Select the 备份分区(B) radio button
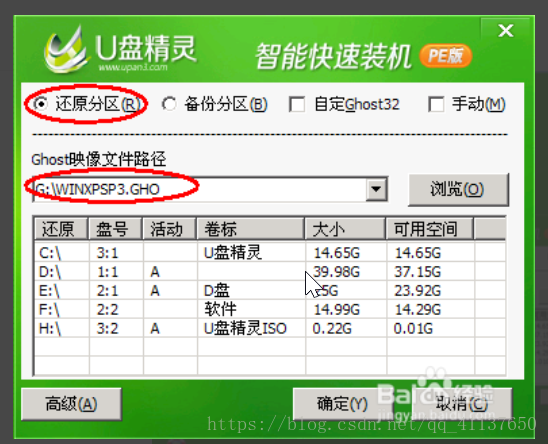 click(x=169, y=104)
